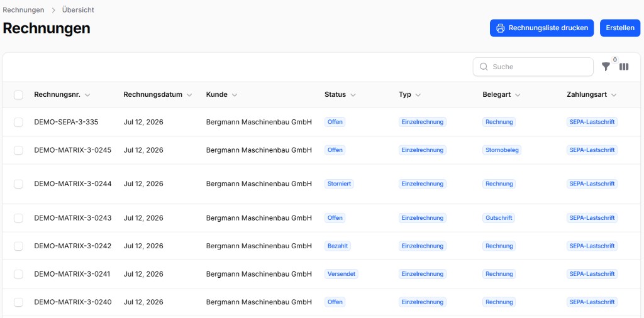Image resolution: width=644 pixels, height=318 pixels.
Task: Toggle the select-all checkbox in header
Action: pos(18,95)
